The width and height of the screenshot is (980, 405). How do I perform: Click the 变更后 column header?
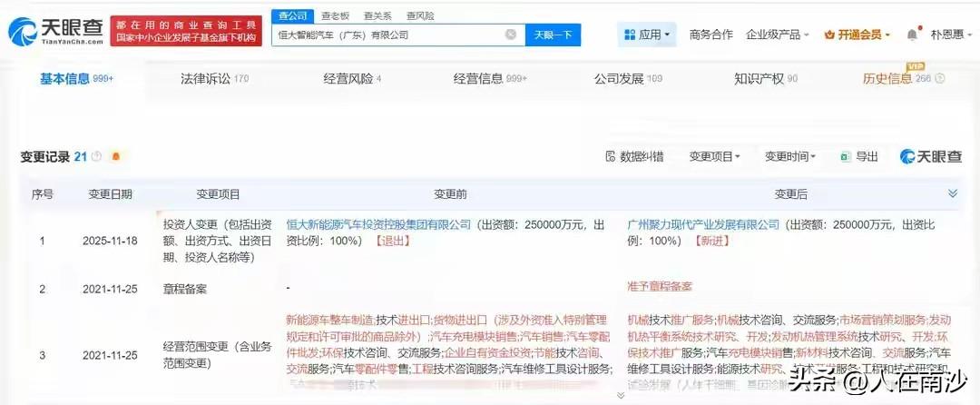[x=790, y=194]
